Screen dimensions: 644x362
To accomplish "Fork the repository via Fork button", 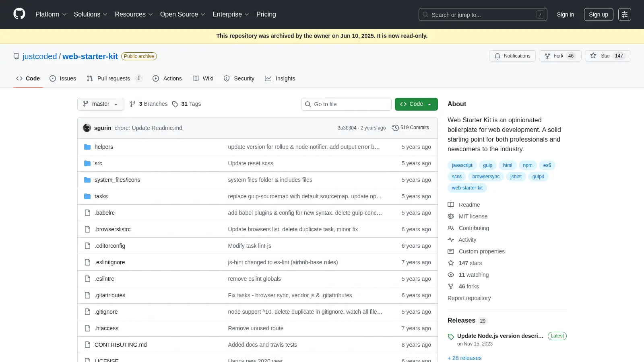I will point(560,56).
